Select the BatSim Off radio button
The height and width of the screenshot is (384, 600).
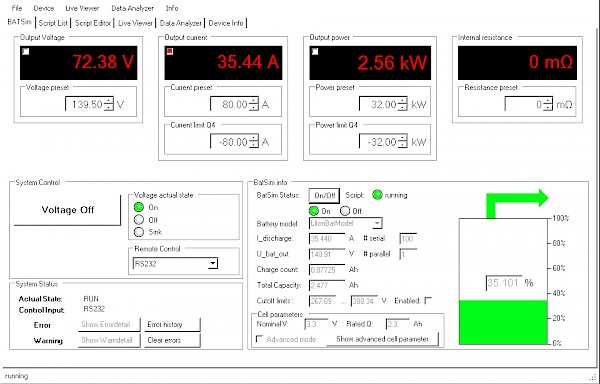[345, 211]
